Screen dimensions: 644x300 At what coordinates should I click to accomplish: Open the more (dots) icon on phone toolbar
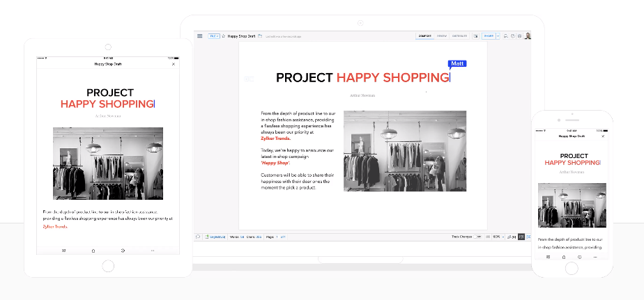click(x=595, y=257)
